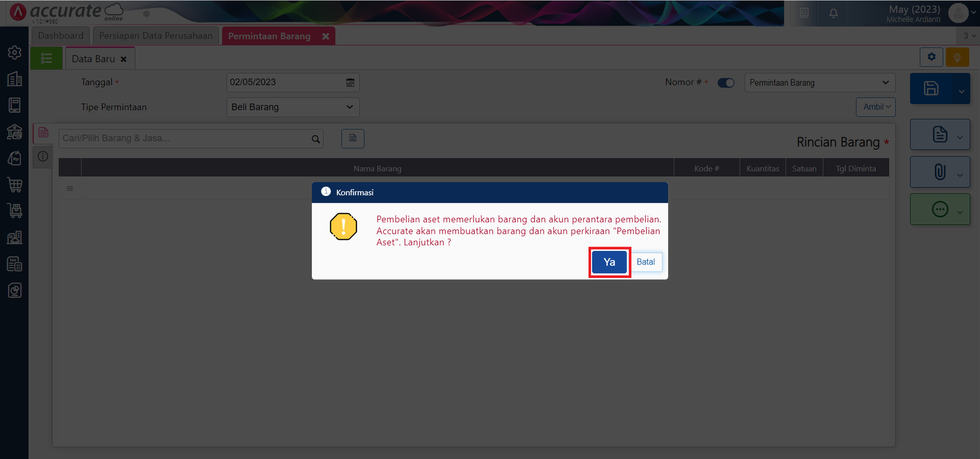
Task: Click the green list view icon
Action: click(47, 59)
